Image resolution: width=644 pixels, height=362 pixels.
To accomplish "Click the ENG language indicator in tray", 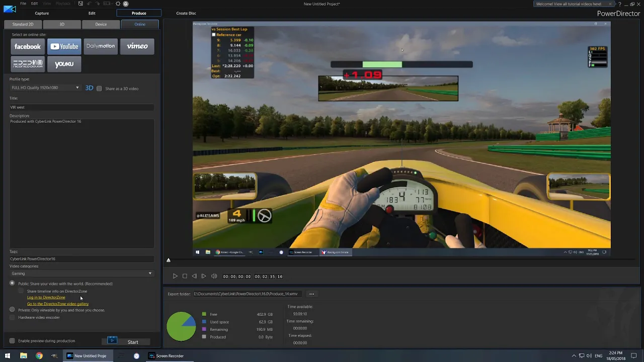I will click(598, 356).
